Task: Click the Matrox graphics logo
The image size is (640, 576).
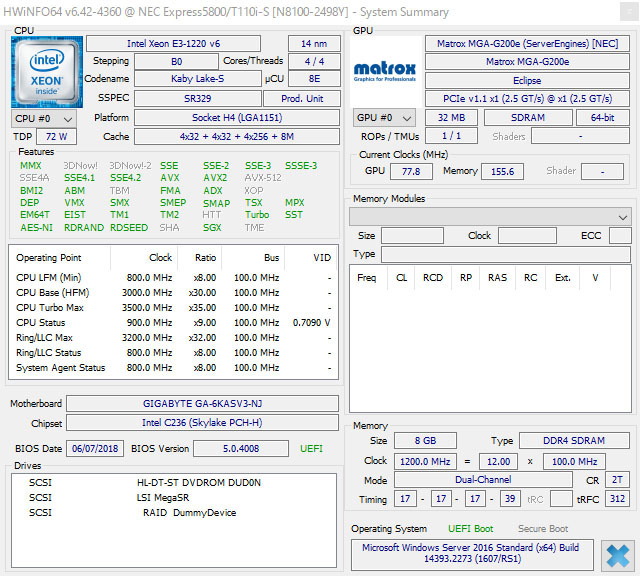Action: tap(387, 71)
